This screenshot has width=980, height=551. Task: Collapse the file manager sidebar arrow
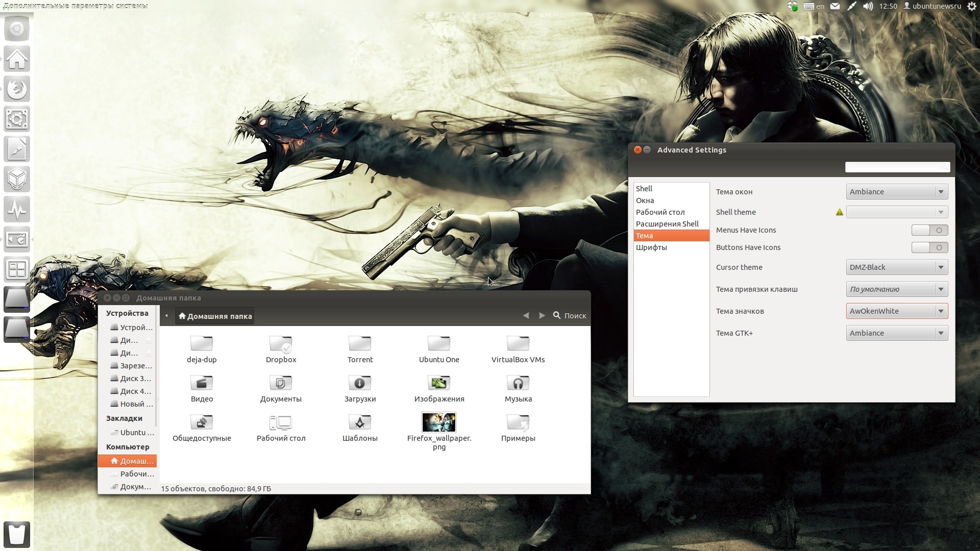166,316
